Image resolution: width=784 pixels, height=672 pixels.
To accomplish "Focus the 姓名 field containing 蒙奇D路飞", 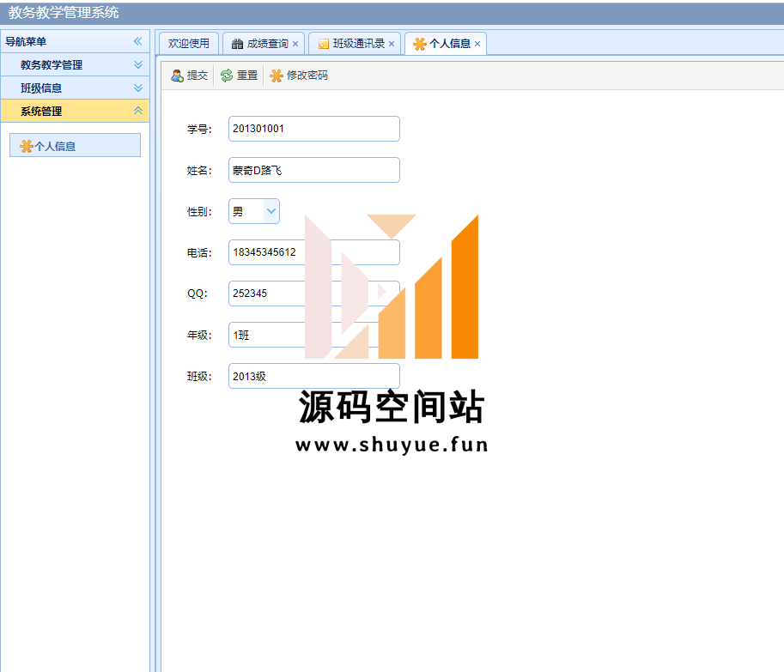I will coord(314,170).
